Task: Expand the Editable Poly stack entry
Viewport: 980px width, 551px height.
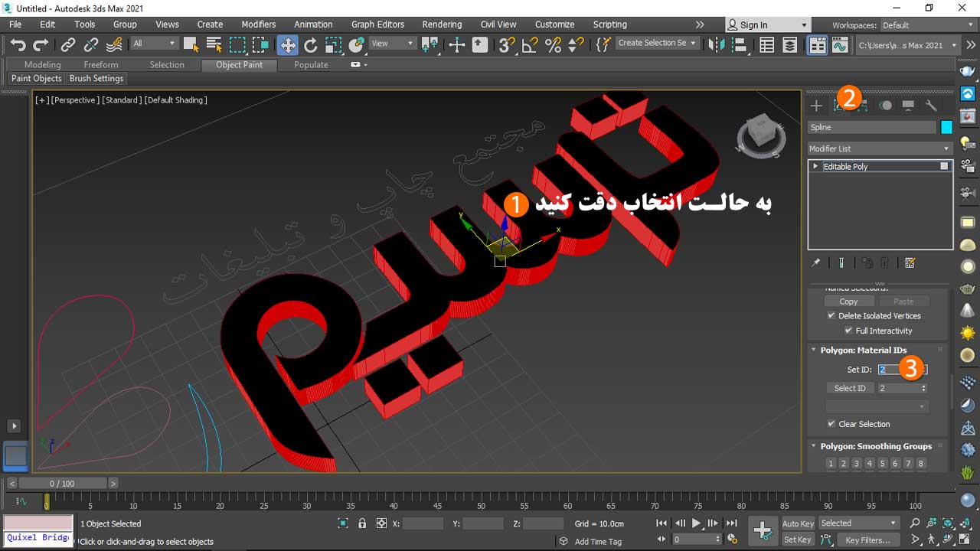Action: 815,166
